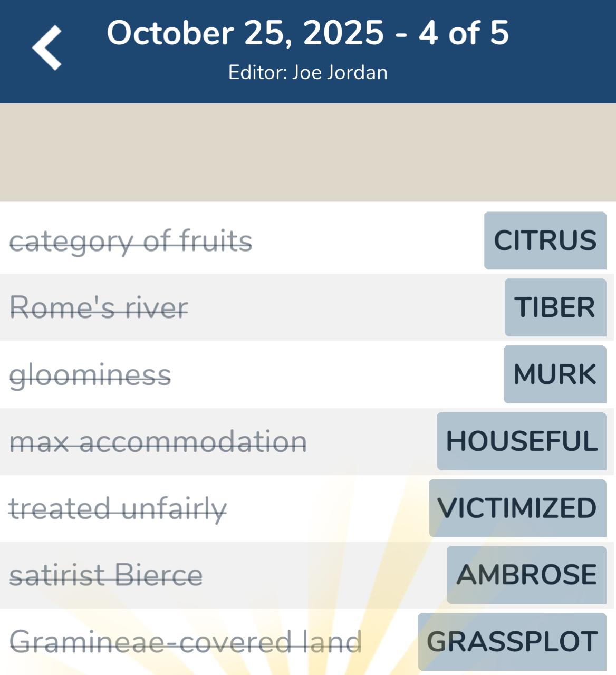Click the 'Editor: Joe Jordan' subtitle
Screen dimensions: 616x675
[307, 72]
